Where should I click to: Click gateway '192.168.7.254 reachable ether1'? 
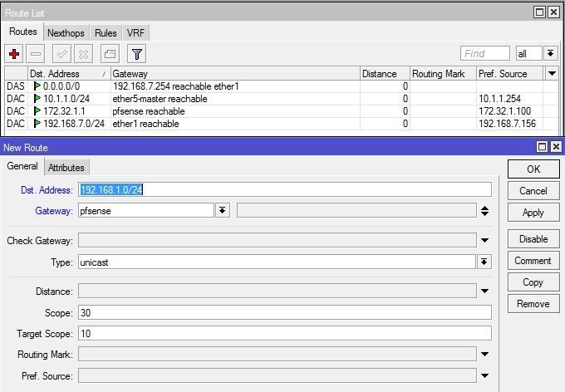(x=176, y=86)
